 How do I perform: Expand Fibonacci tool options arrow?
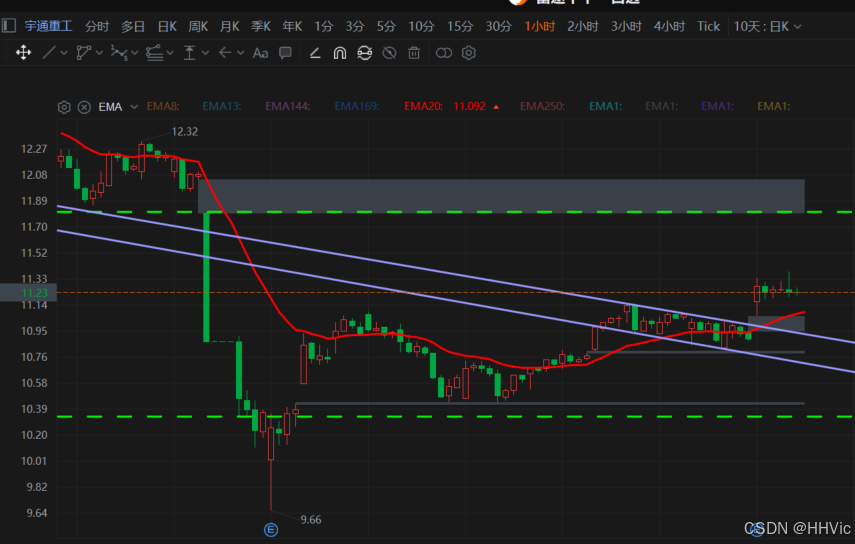click(x=170, y=53)
